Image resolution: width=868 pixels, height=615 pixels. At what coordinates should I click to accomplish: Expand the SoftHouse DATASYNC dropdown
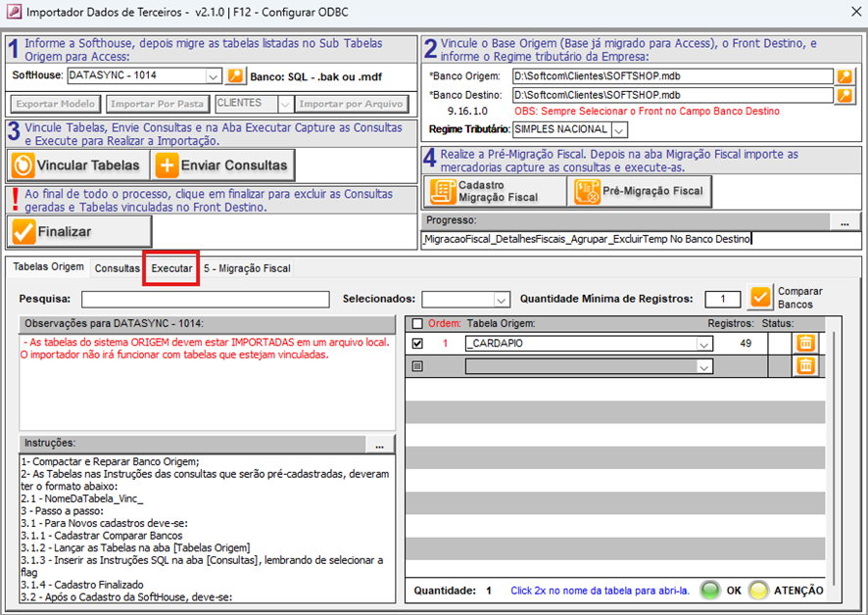[x=213, y=75]
